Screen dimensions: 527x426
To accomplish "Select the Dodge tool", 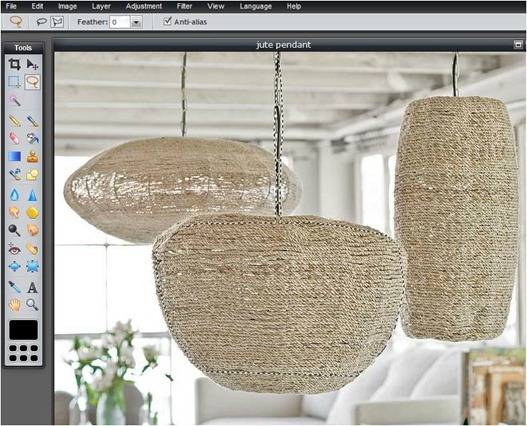I will point(14,230).
